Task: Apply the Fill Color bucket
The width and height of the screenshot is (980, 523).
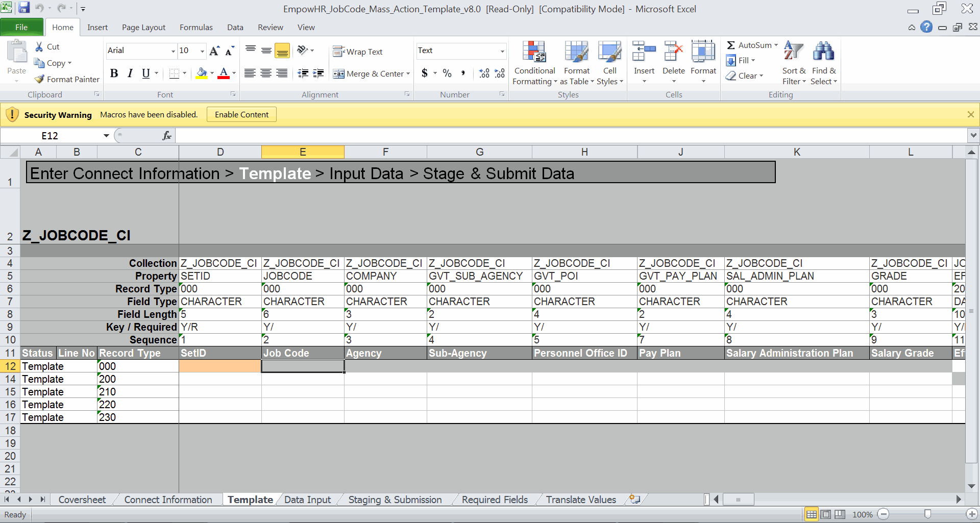Action: coord(202,73)
